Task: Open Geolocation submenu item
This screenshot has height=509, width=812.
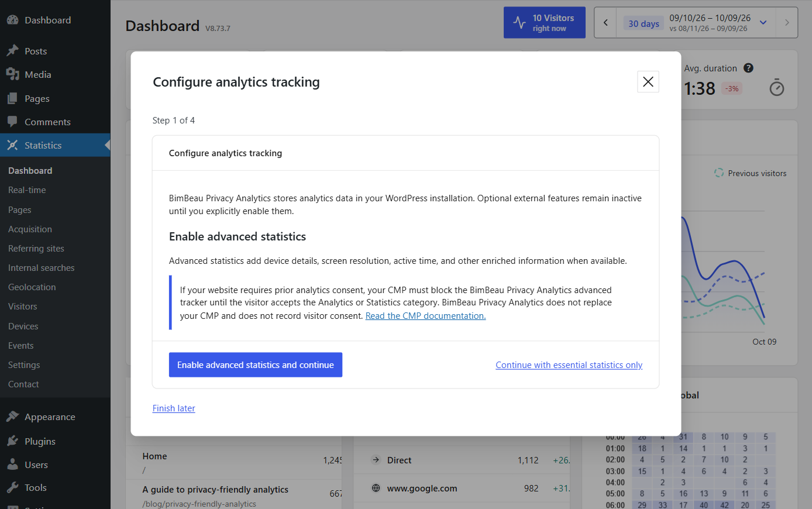Action: click(x=32, y=287)
